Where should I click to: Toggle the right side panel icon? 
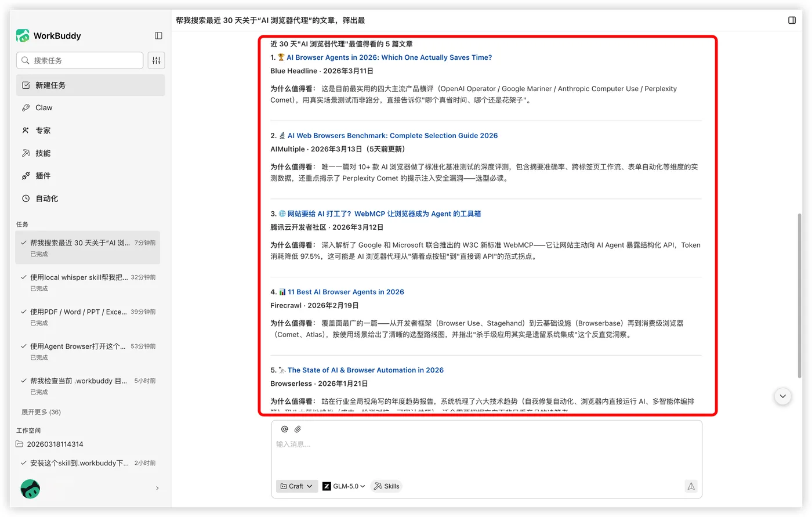792,20
